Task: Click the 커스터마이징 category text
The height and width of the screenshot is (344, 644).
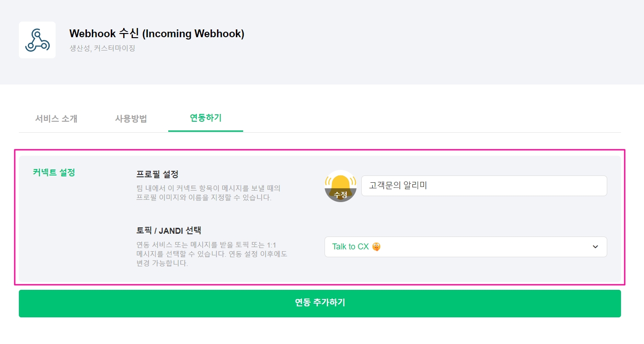Action: (115, 48)
